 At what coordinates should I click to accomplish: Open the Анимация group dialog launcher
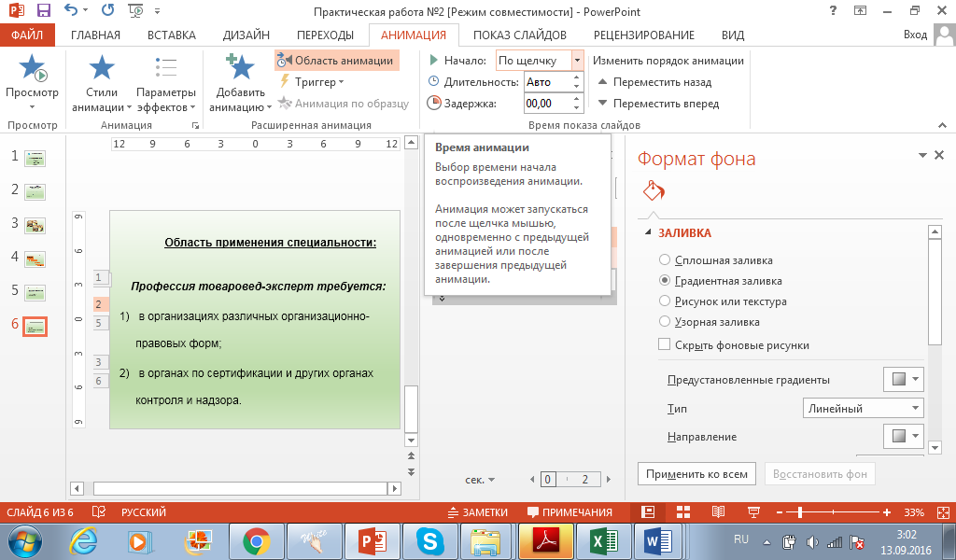coord(195,125)
